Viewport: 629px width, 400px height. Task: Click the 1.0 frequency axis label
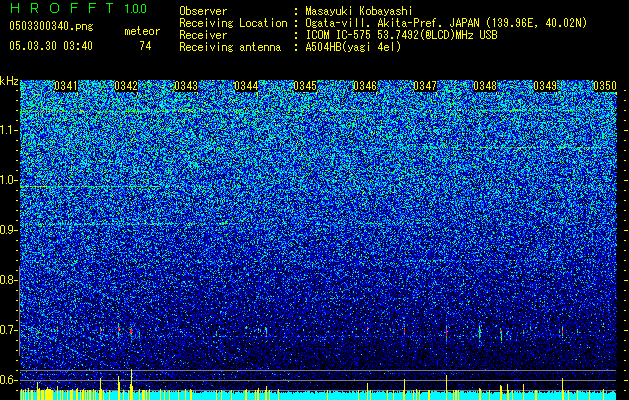tap(9, 180)
